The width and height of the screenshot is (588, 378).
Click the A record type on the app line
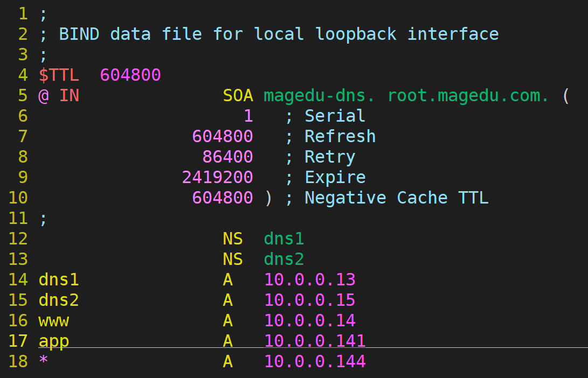[227, 341]
